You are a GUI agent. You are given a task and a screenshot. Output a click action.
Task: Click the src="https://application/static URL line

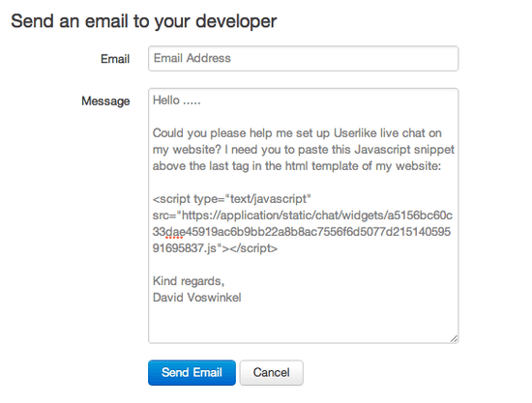coord(303,216)
